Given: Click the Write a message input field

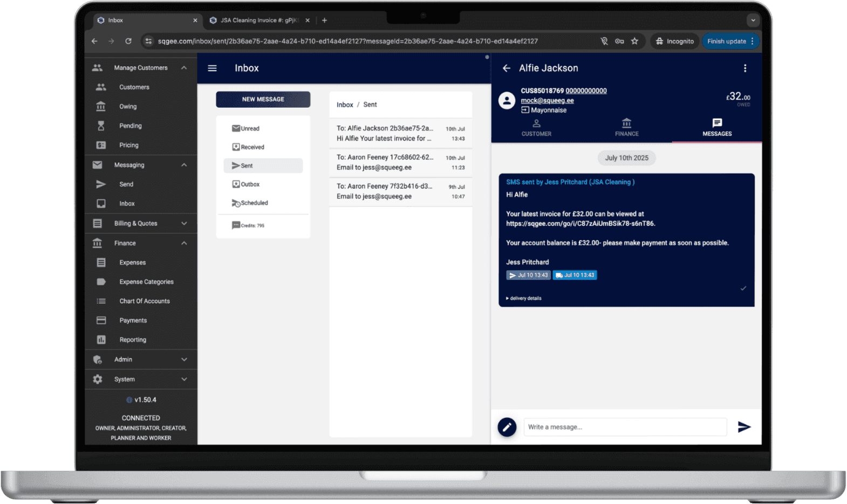Looking at the screenshot, I should coord(625,427).
